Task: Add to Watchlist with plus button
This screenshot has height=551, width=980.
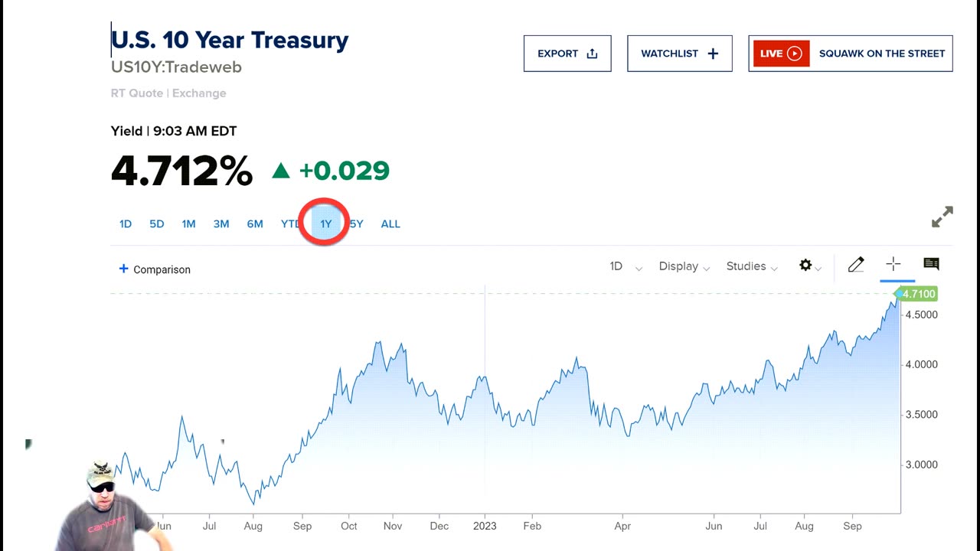Action: (679, 54)
